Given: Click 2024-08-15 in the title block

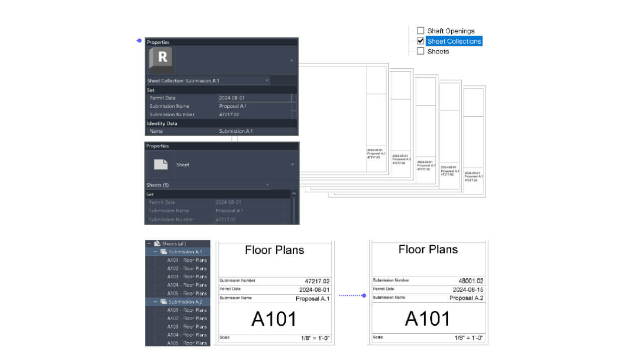Looking at the screenshot, I should click(468, 290).
